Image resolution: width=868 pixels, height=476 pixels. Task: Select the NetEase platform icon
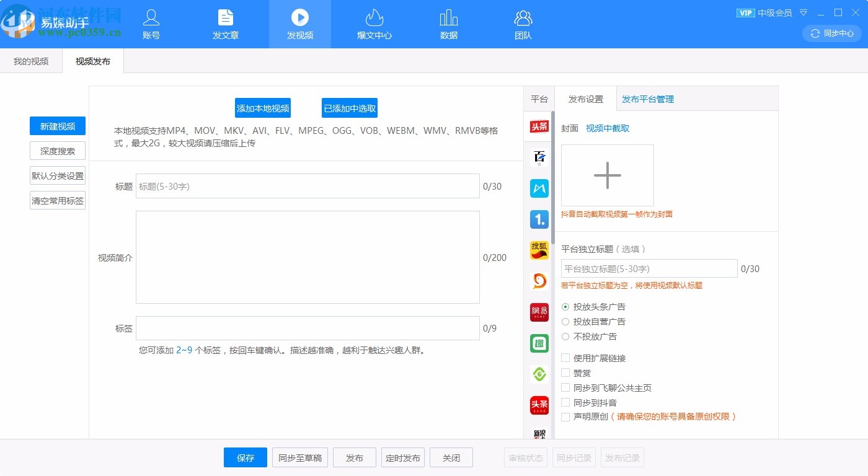[538, 312]
